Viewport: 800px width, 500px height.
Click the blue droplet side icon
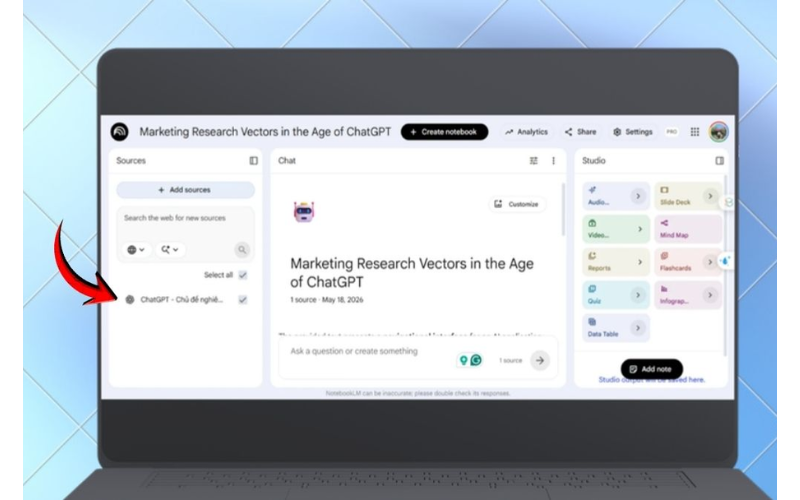click(x=726, y=261)
